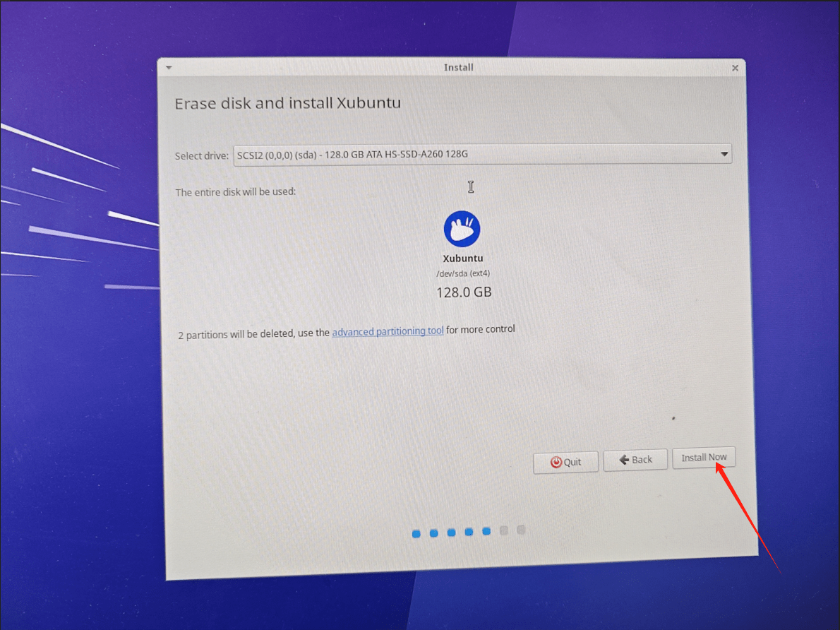The image size is (840, 630).
Task: Click the bold Xubuntu name label
Action: click(x=463, y=258)
